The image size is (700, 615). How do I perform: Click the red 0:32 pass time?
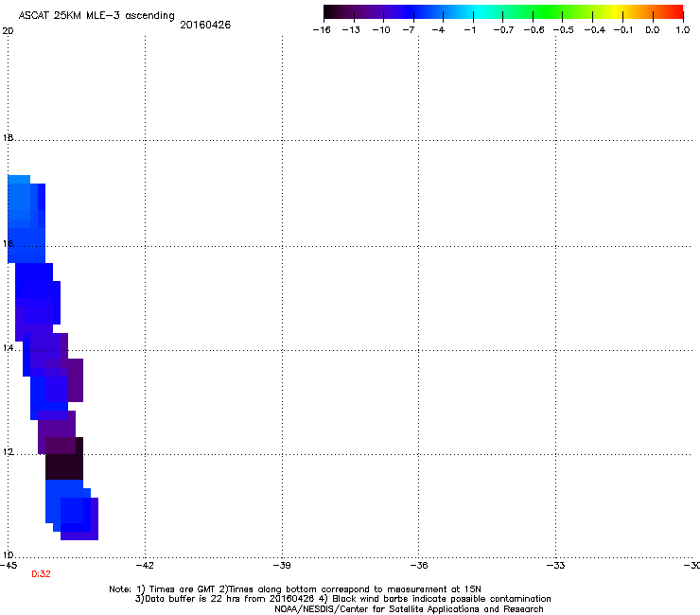click(x=41, y=574)
